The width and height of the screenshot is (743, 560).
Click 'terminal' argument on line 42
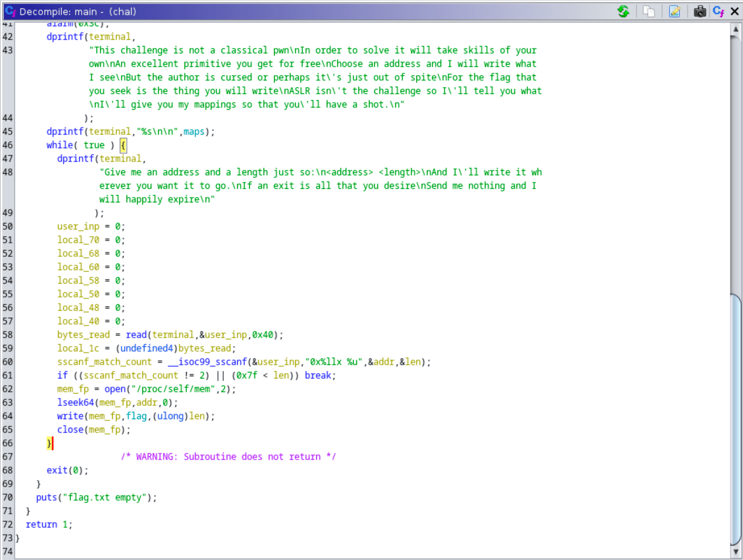point(110,37)
